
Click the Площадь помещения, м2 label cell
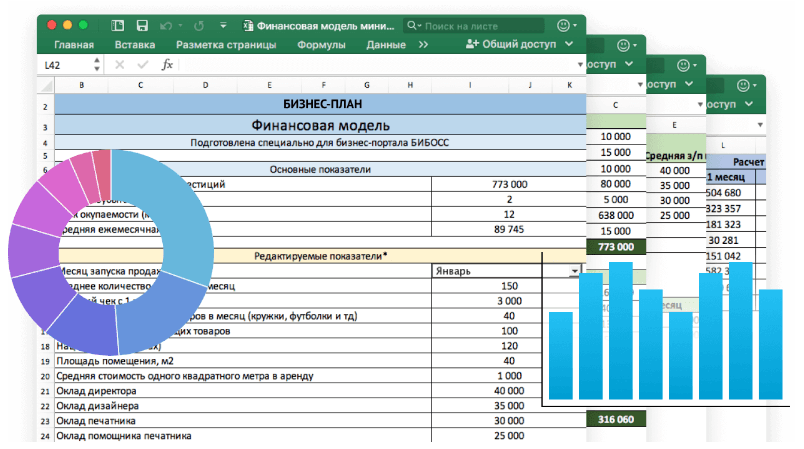[243, 361]
